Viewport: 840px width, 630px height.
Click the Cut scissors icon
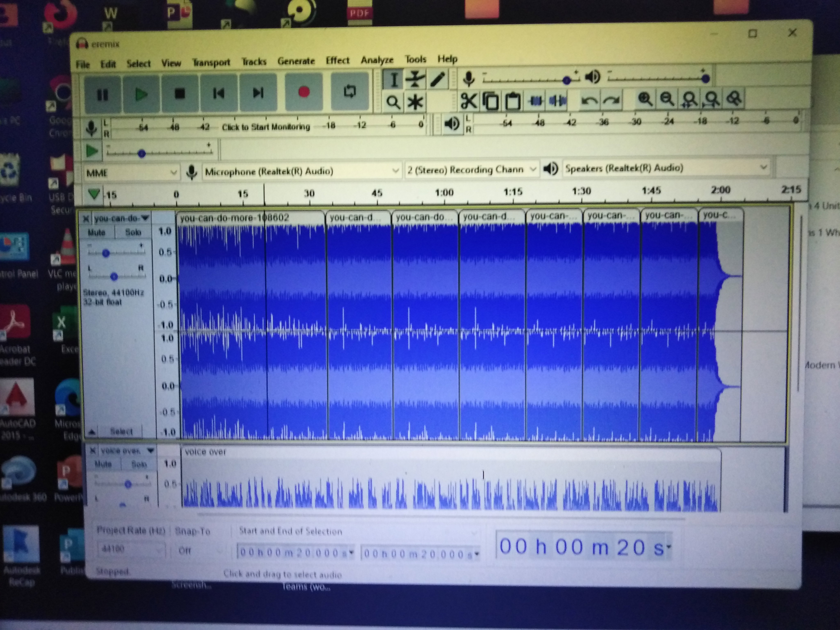(x=469, y=101)
